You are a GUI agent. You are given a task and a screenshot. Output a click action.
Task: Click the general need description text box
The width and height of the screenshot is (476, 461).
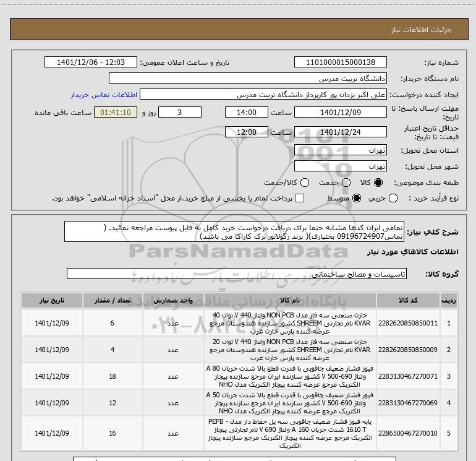point(234,231)
